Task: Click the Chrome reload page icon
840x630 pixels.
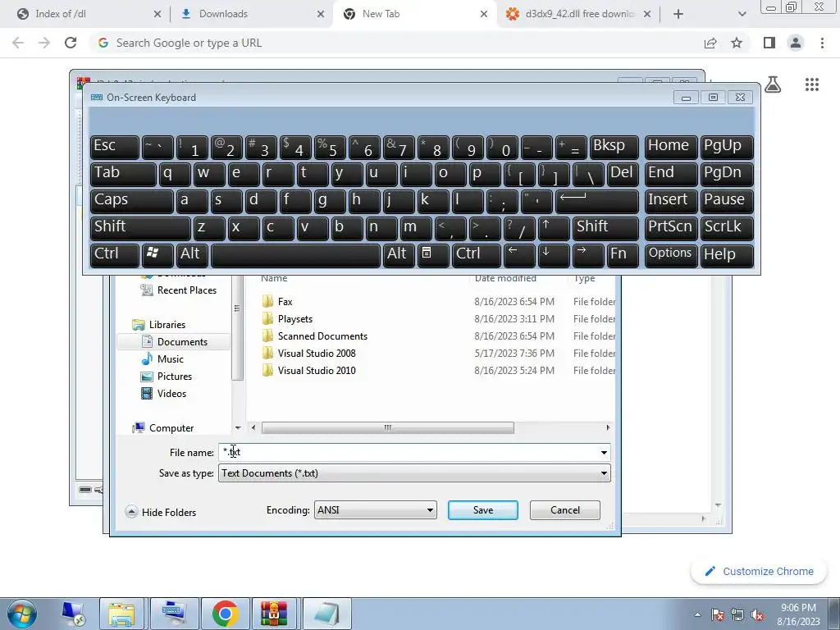Action: [x=71, y=43]
